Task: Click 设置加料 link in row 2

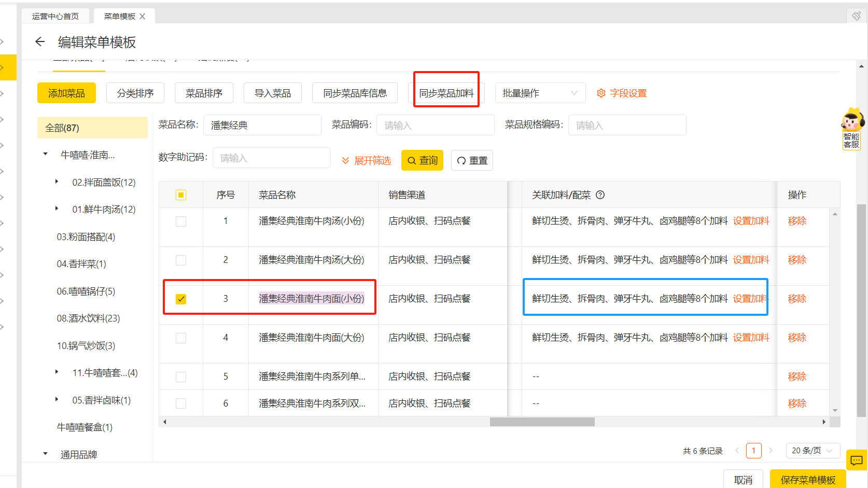Action: pos(751,260)
